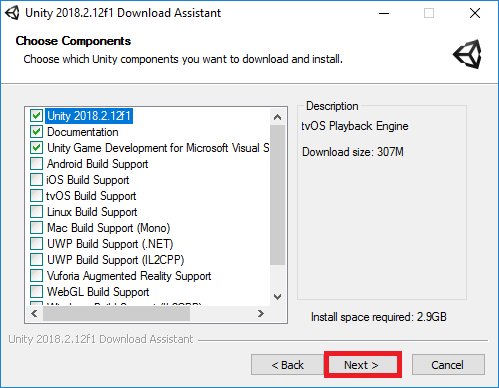Check WebGL Build Support
The height and width of the screenshot is (388, 499).
pos(36,292)
